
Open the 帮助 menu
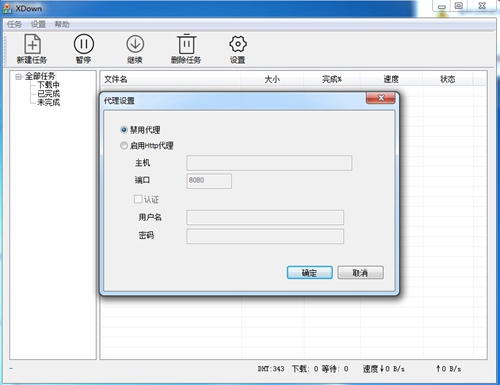pyautogui.click(x=62, y=24)
